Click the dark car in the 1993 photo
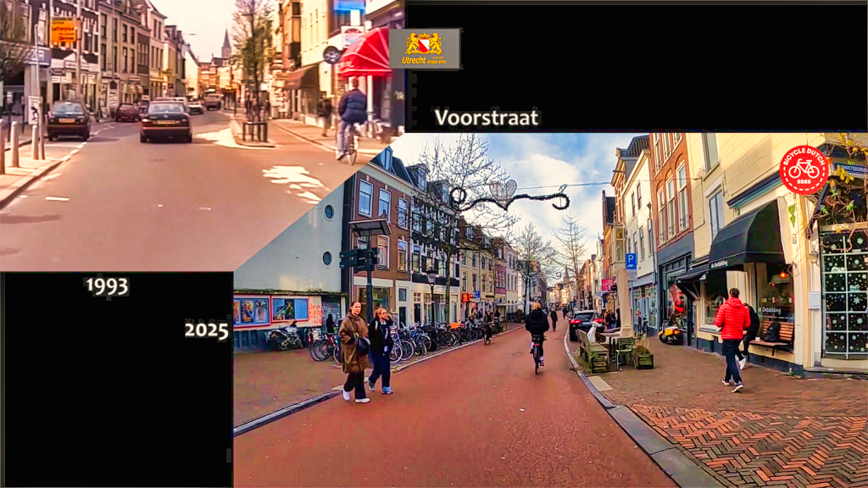The height and width of the screenshot is (488, 868). click(165, 121)
